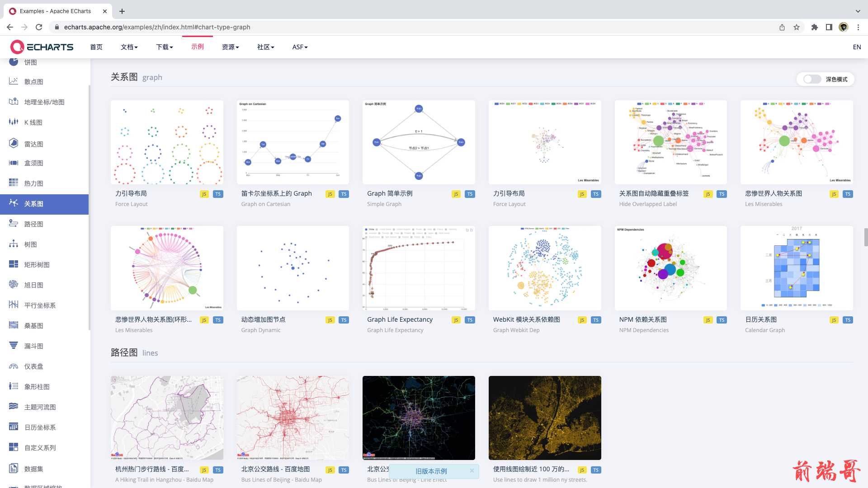Open the 北京公交路线 - 百度地图 thumbnail

point(293,418)
